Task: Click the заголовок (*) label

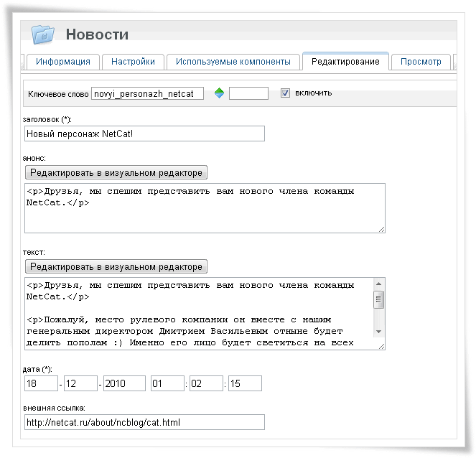Action: (47, 119)
